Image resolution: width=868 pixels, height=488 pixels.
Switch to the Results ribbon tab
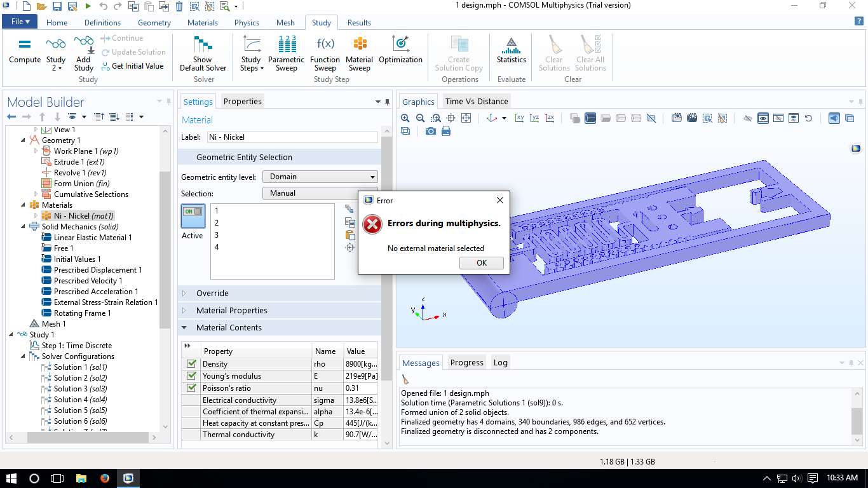point(359,23)
